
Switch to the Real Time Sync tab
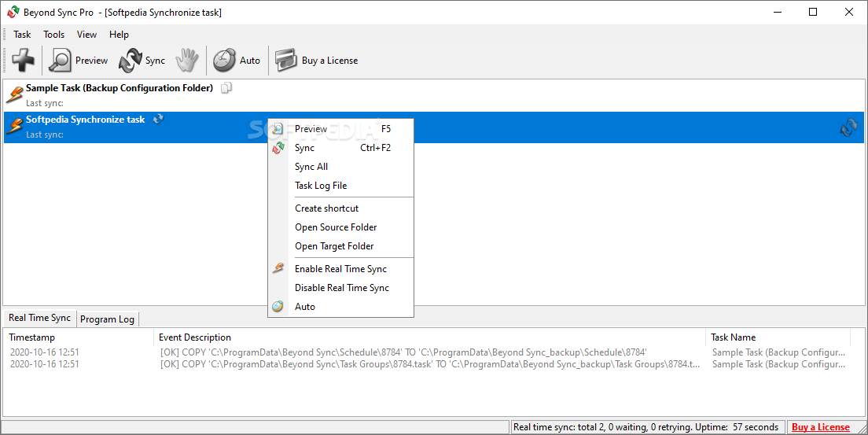click(x=40, y=318)
